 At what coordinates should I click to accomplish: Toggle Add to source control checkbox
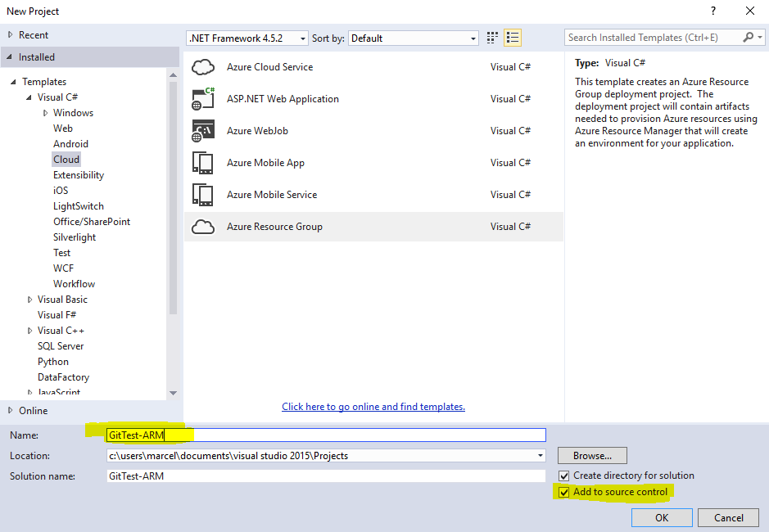[x=563, y=492]
